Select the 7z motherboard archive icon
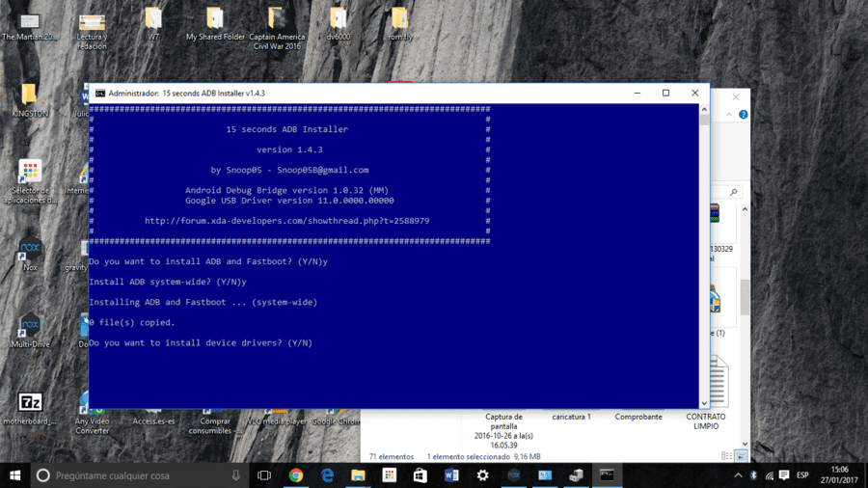 pyautogui.click(x=30, y=408)
